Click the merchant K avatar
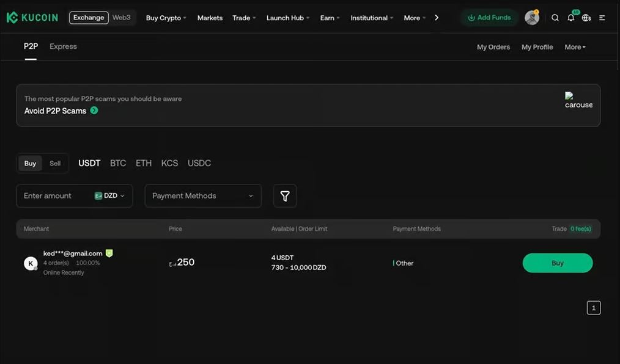 [31, 263]
